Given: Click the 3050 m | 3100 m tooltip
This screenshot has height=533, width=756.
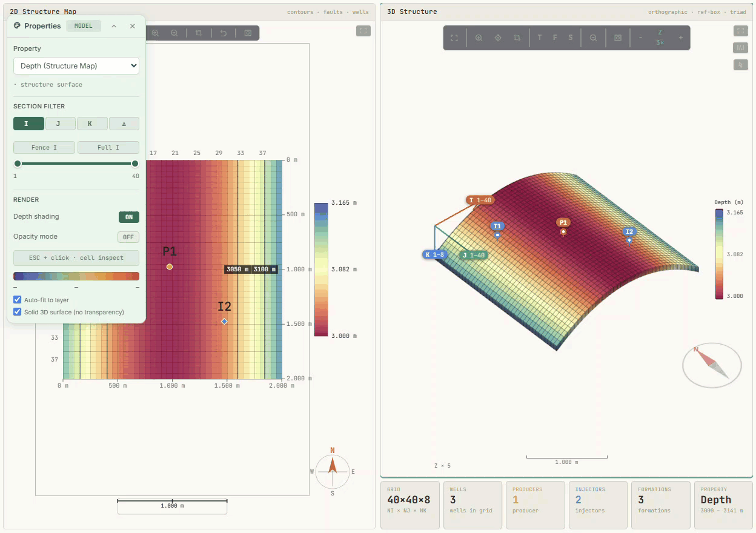Looking at the screenshot, I should (251, 270).
